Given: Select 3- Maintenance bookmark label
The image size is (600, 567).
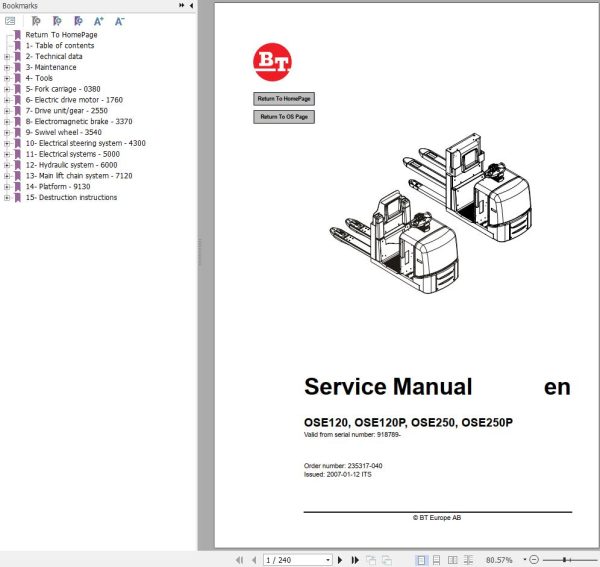Looking at the screenshot, I should tap(51, 67).
